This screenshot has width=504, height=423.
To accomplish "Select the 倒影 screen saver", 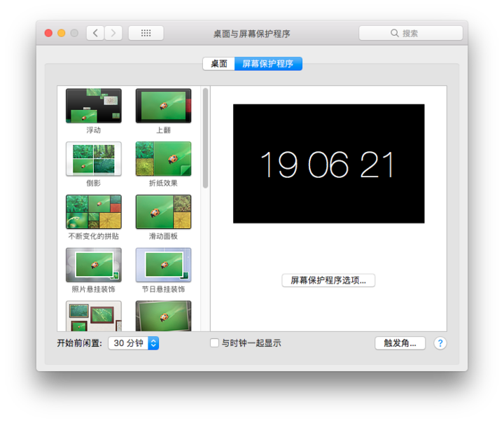I will pyautogui.click(x=94, y=159).
